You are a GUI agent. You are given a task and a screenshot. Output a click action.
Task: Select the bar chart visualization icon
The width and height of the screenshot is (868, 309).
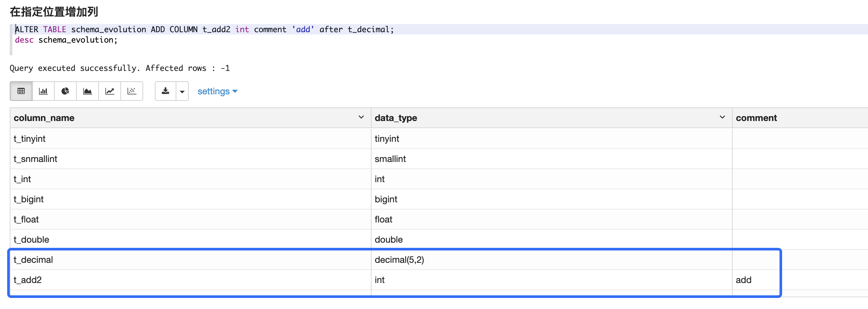coord(43,91)
